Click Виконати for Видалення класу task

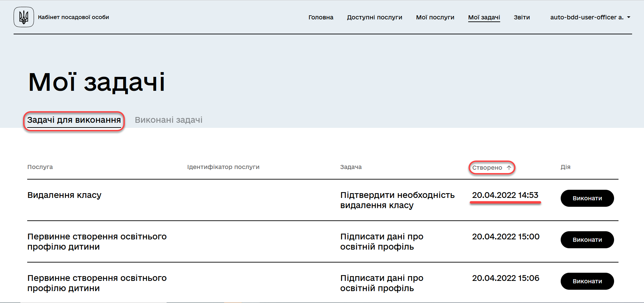coord(587,198)
